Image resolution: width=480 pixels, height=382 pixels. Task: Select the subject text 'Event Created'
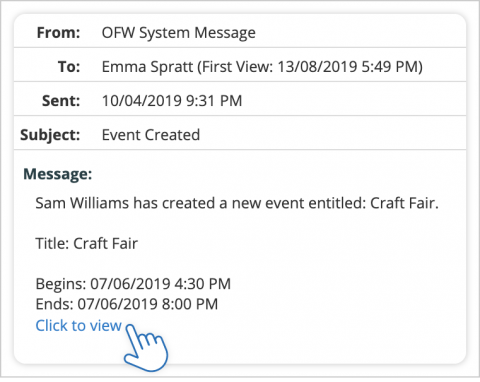point(151,135)
